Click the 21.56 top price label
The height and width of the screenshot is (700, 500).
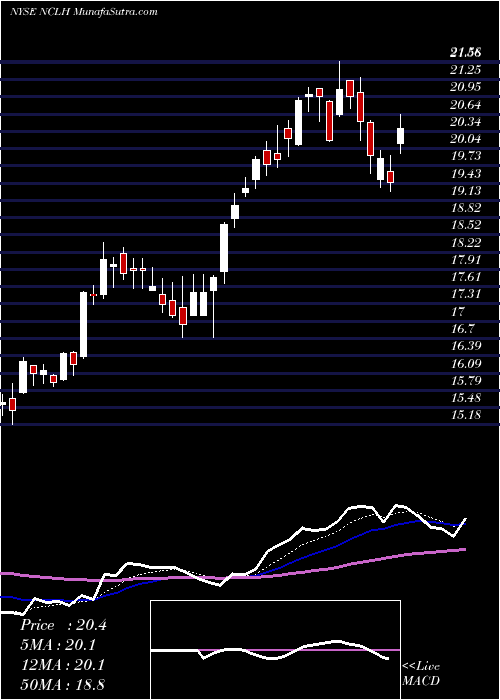tap(466, 53)
